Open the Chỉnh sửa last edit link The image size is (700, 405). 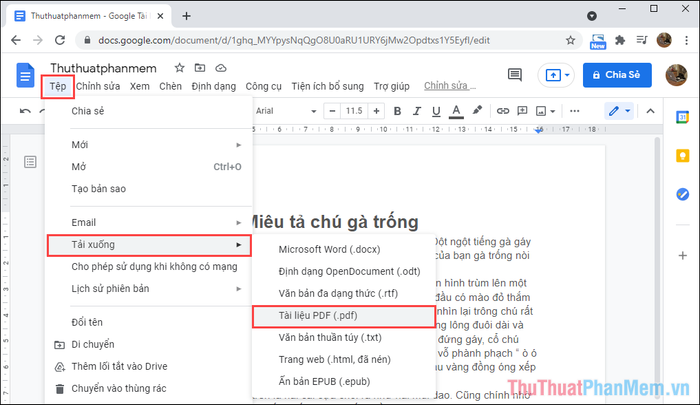click(x=450, y=86)
